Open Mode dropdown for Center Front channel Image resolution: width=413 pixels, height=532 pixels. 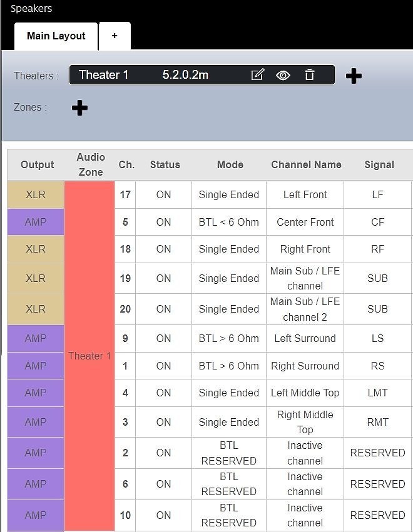[228, 222]
